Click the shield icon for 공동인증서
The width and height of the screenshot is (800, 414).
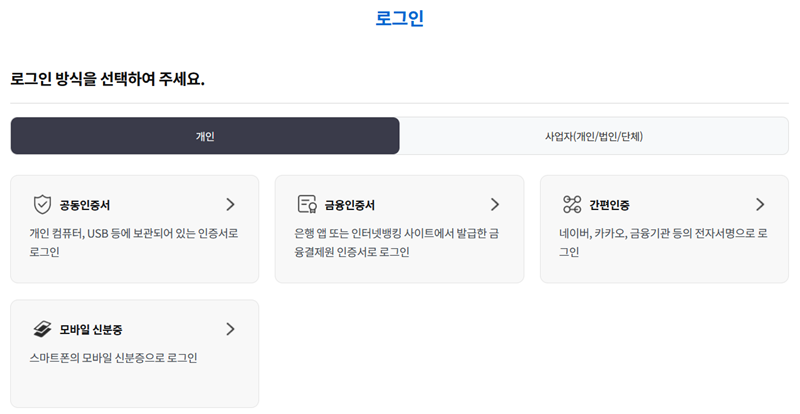click(x=42, y=205)
